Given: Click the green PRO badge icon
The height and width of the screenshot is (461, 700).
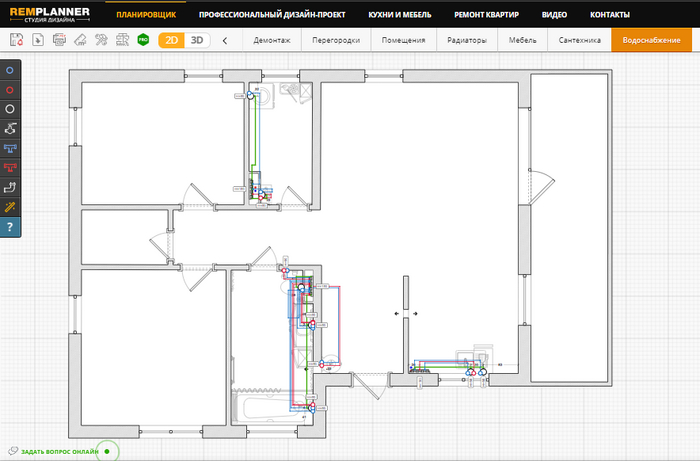Looking at the screenshot, I should (x=143, y=40).
